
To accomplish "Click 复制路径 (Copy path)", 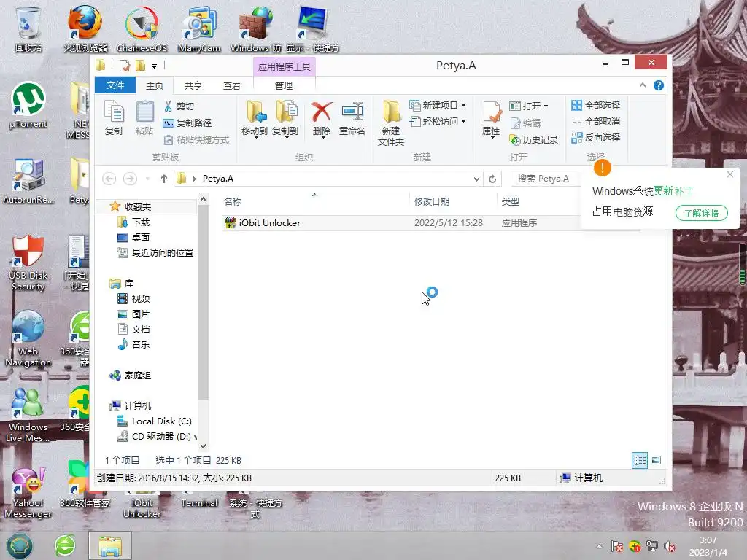I will pos(187,122).
